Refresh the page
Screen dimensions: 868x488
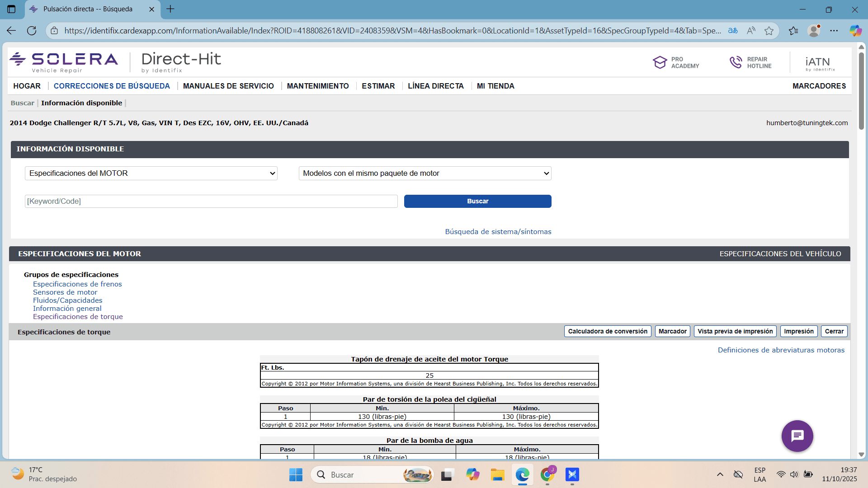[32, 30]
